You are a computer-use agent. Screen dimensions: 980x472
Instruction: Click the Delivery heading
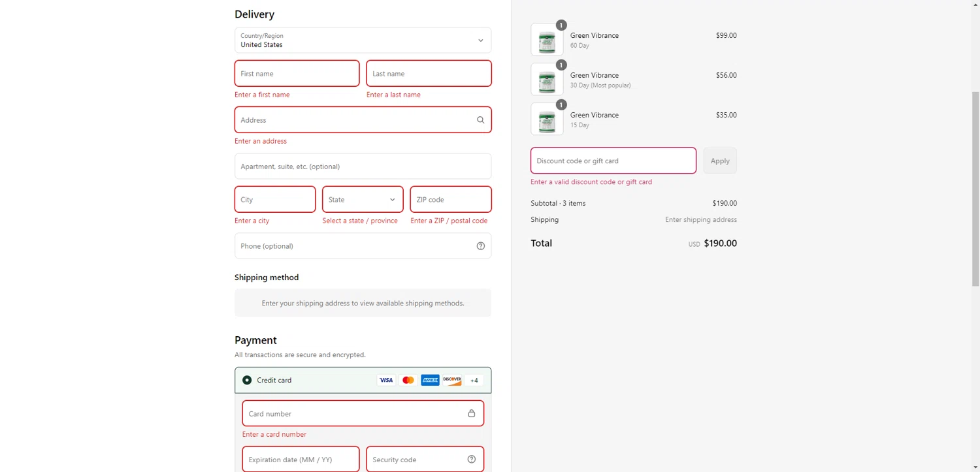(254, 14)
